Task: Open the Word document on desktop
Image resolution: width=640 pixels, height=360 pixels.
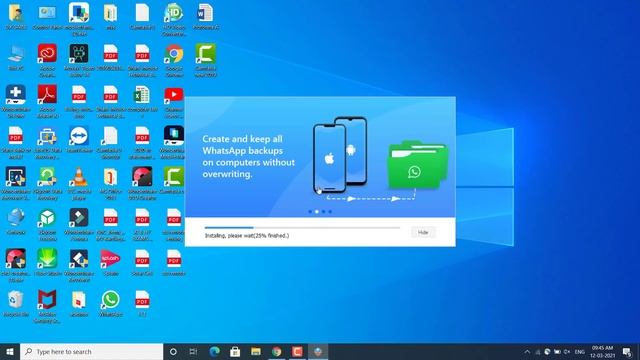Action: point(205,17)
